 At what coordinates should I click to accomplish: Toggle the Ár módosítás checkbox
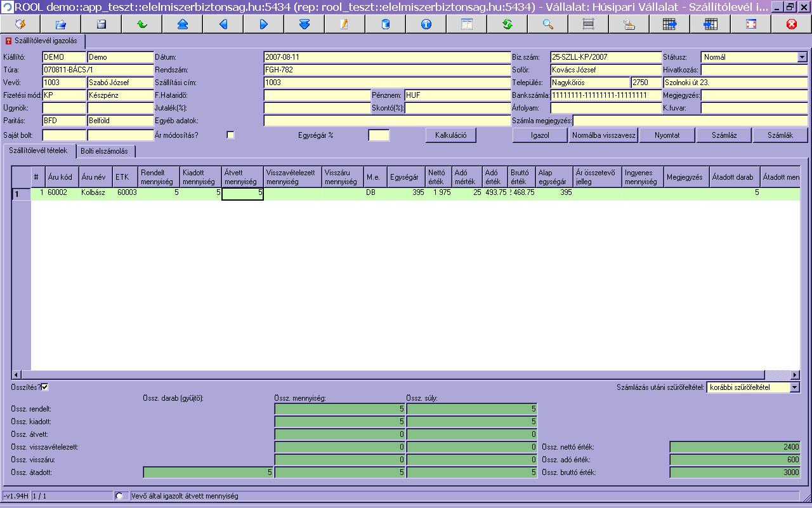click(x=231, y=135)
